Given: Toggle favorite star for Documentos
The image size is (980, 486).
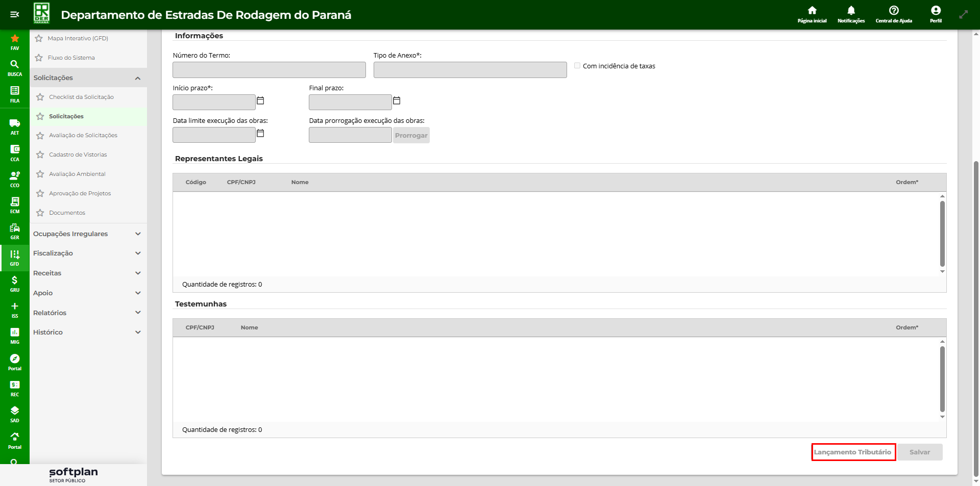Looking at the screenshot, I should [x=40, y=213].
